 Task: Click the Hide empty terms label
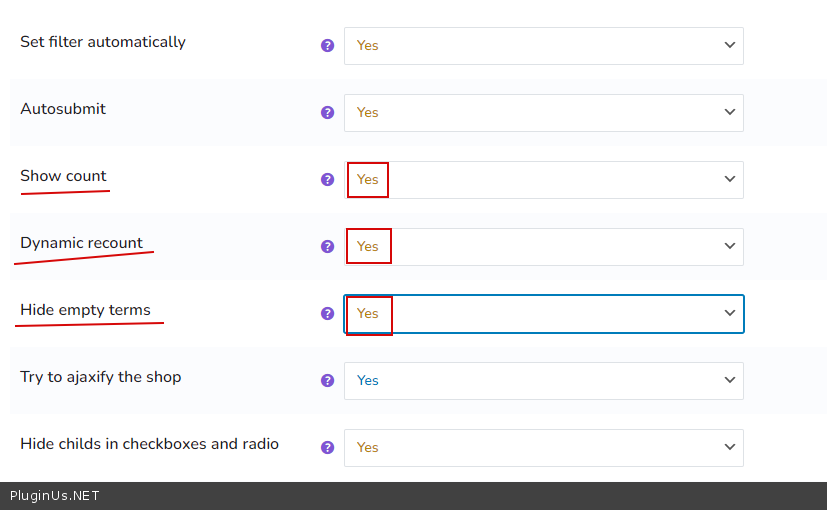pyautogui.click(x=85, y=310)
